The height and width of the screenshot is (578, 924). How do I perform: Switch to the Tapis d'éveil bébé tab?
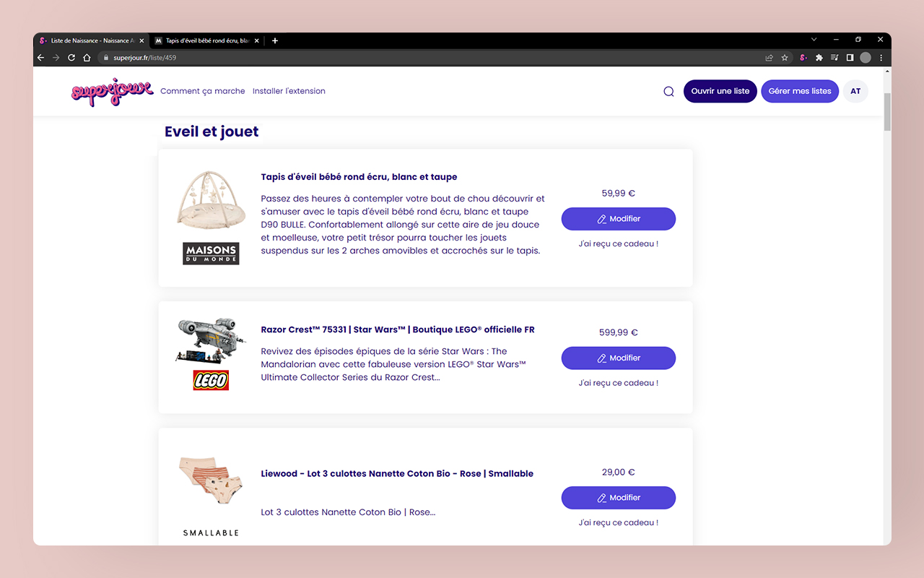206,40
